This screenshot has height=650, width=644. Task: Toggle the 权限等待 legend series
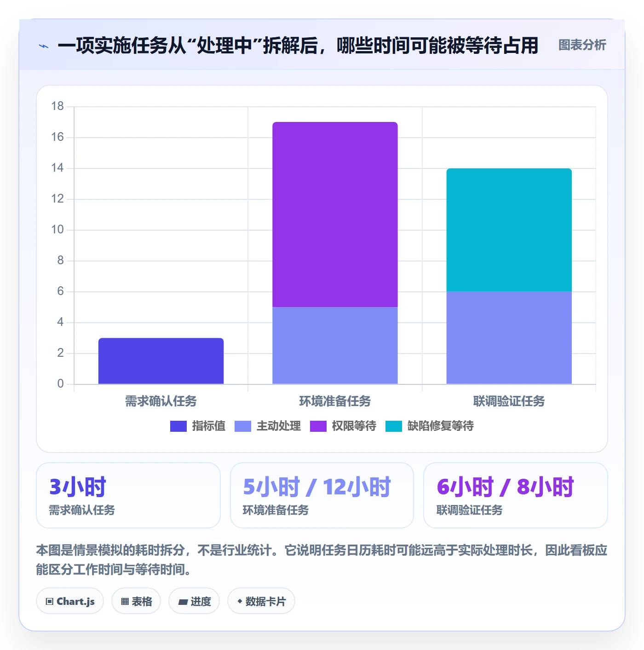343,426
